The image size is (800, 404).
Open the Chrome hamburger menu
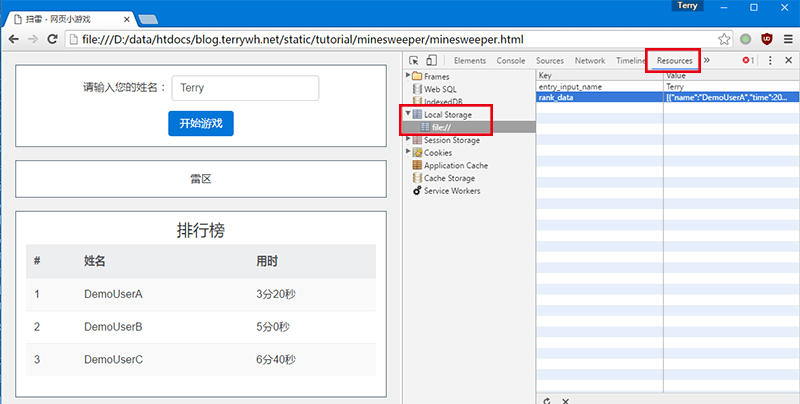pos(788,39)
